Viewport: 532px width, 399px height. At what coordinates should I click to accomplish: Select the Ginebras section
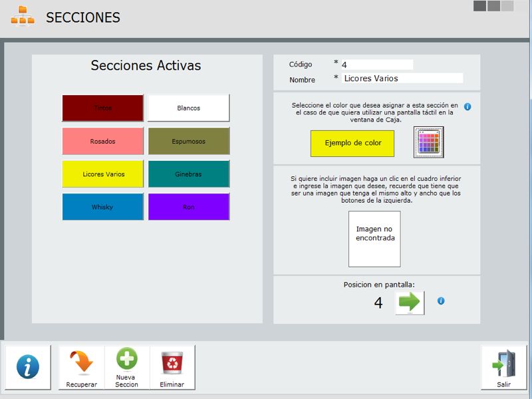coord(189,174)
